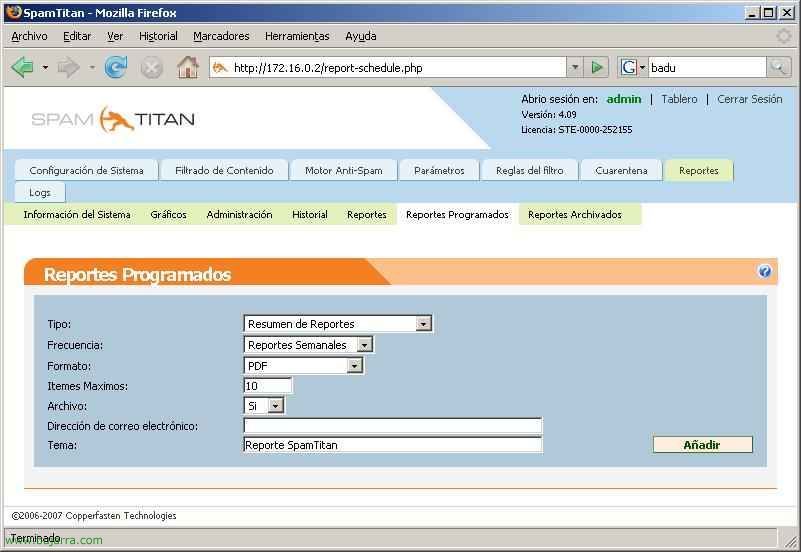Click the admin user link

(x=624, y=99)
